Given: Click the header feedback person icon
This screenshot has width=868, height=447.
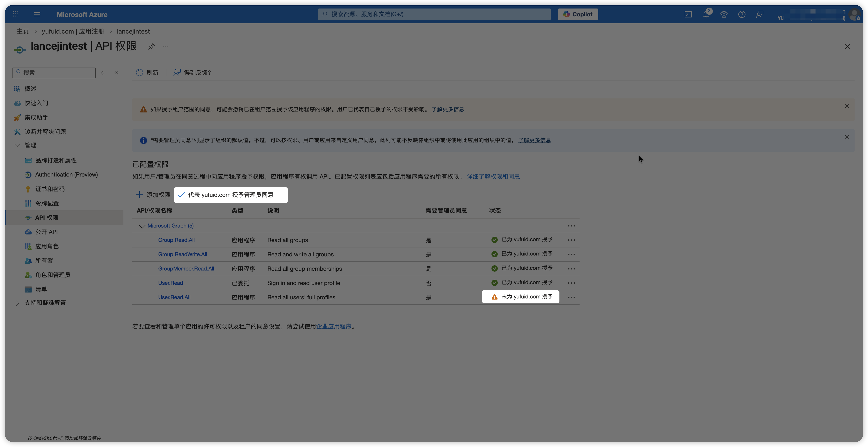Looking at the screenshot, I should pos(760,15).
